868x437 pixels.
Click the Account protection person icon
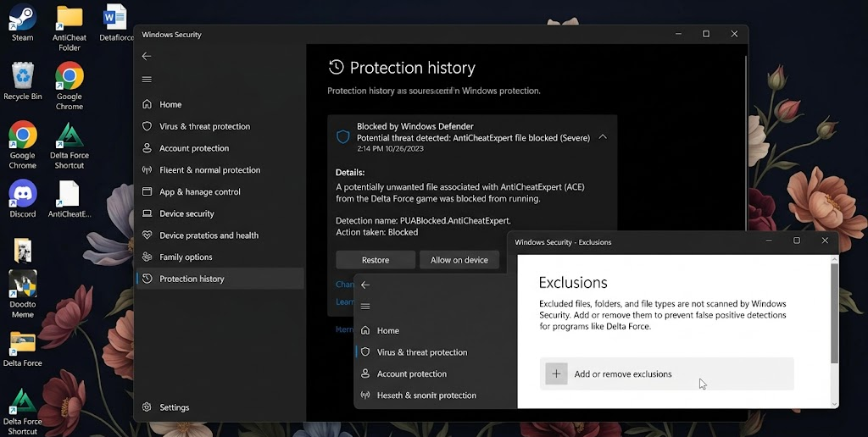[x=147, y=147]
